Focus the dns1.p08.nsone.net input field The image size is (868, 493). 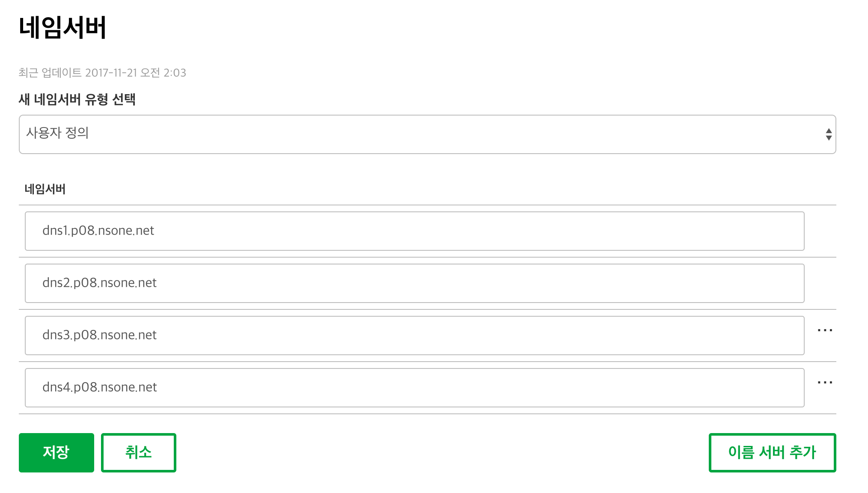point(414,231)
